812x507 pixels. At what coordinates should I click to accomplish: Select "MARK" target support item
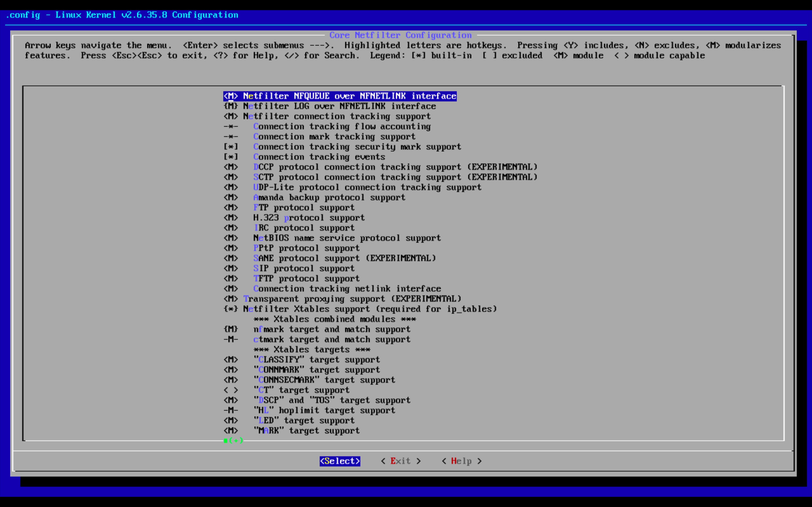306,431
